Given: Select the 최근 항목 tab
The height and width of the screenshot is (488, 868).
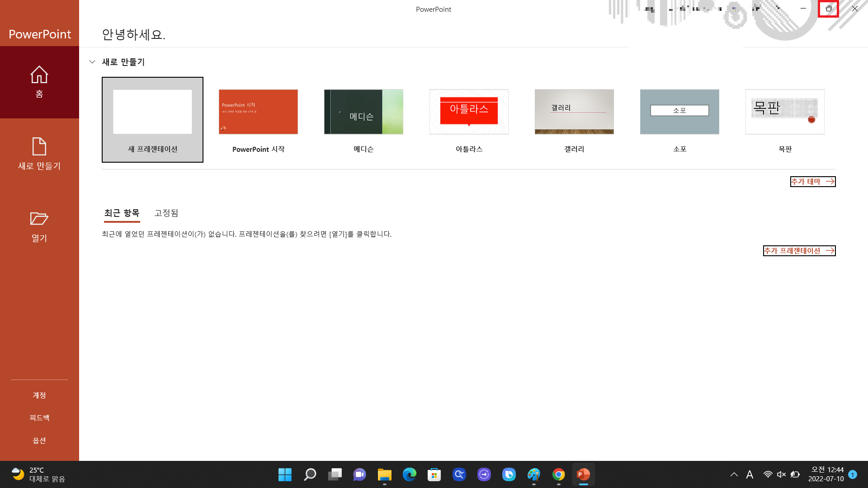Looking at the screenshot, I should [x=122, y=213].
